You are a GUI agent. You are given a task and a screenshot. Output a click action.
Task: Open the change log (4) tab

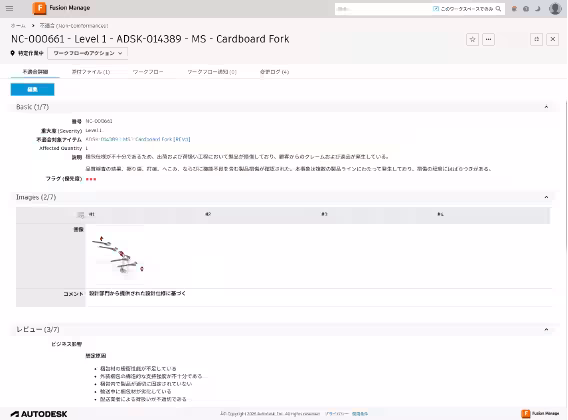[274, 72]
